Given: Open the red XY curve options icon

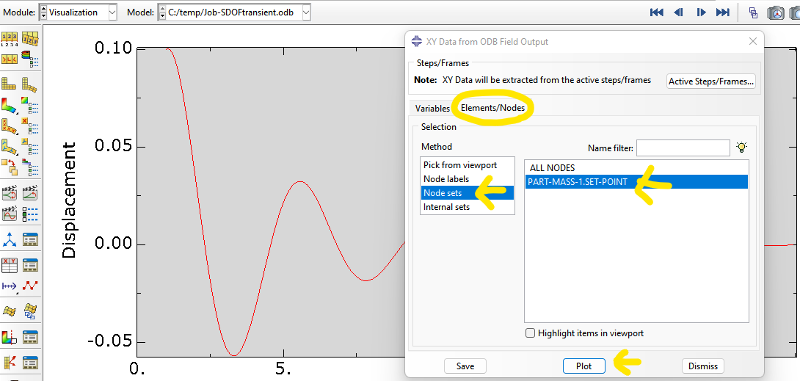Looking at the screenshot, I should click(31, 286).
